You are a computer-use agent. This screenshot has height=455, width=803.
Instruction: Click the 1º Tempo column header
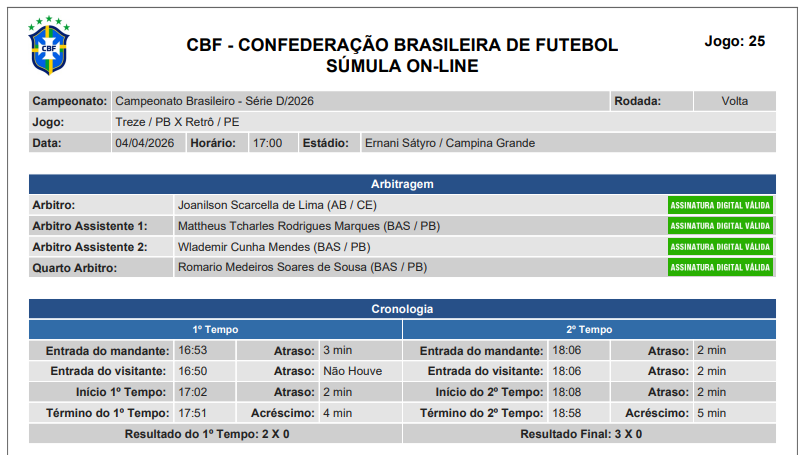pyautogui.click(x=215, y=329)
